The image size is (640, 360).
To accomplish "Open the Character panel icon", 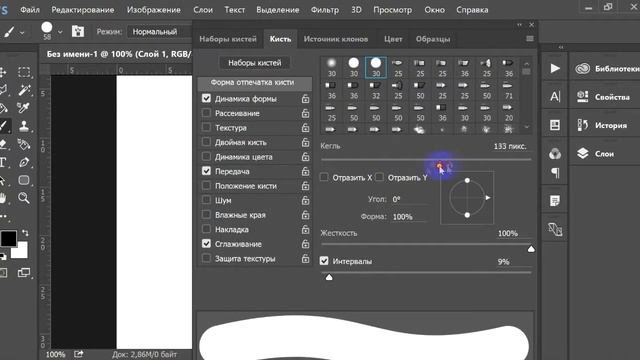I will (x=555, y=96).
